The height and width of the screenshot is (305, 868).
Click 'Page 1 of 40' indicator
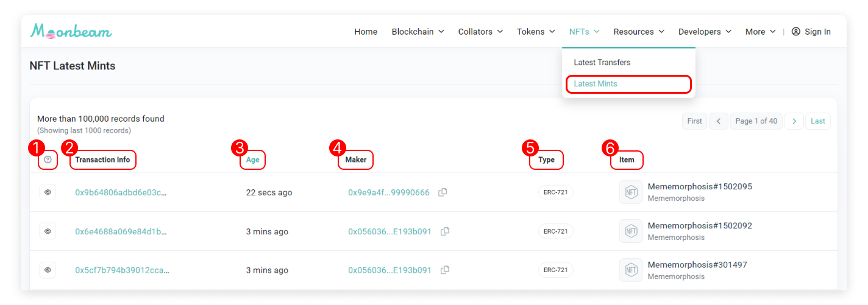tap(756, 121)
